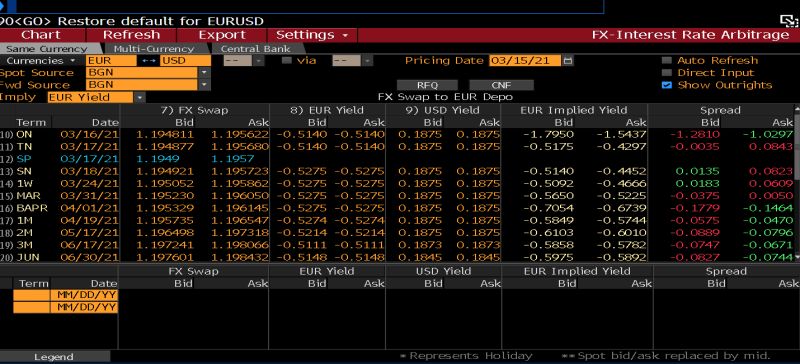This screenshot has width=800, height=364.
Task: Select the 11) TN term row
Action: coord(398,147)
